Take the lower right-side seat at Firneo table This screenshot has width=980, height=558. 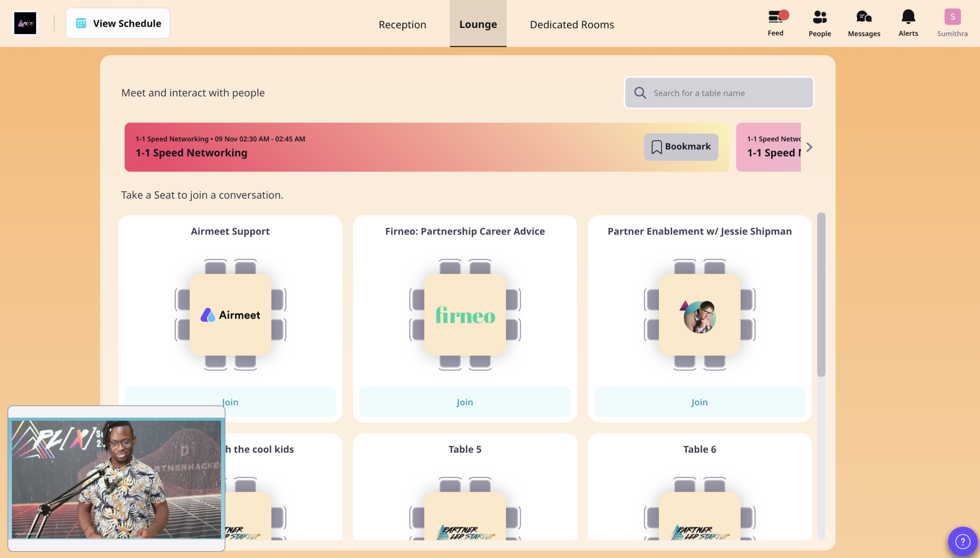[x=513, y=330]
